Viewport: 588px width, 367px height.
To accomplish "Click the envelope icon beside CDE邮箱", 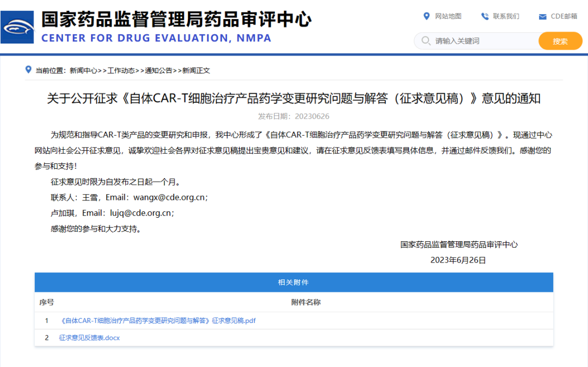I will [542, 16].
